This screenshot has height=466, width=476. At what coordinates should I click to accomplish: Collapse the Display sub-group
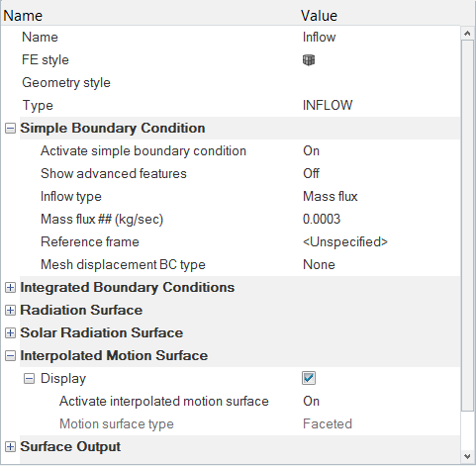29,379
